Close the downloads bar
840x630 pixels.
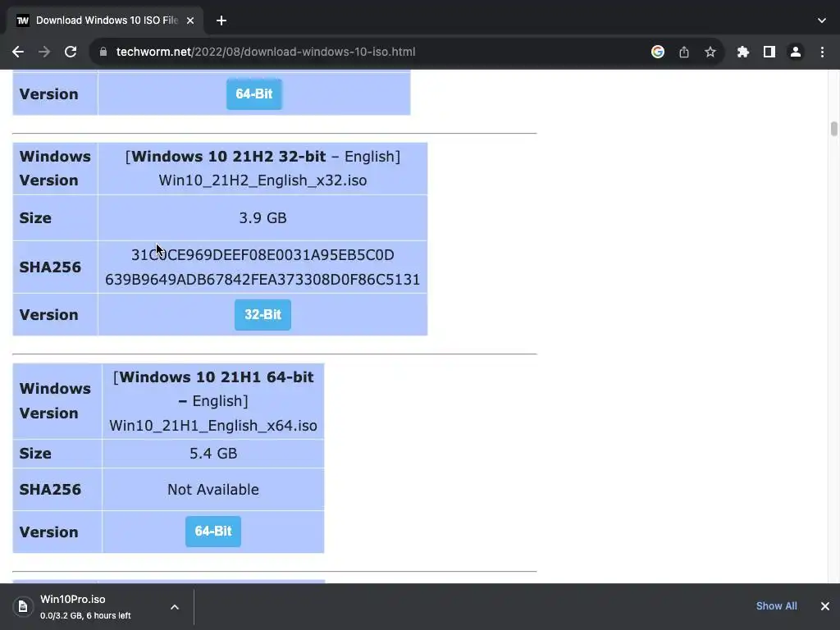[825, 606]
